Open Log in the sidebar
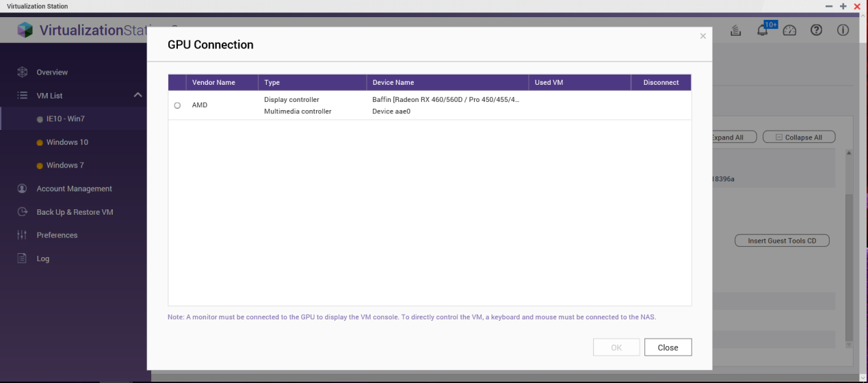 tap(43, 259)
